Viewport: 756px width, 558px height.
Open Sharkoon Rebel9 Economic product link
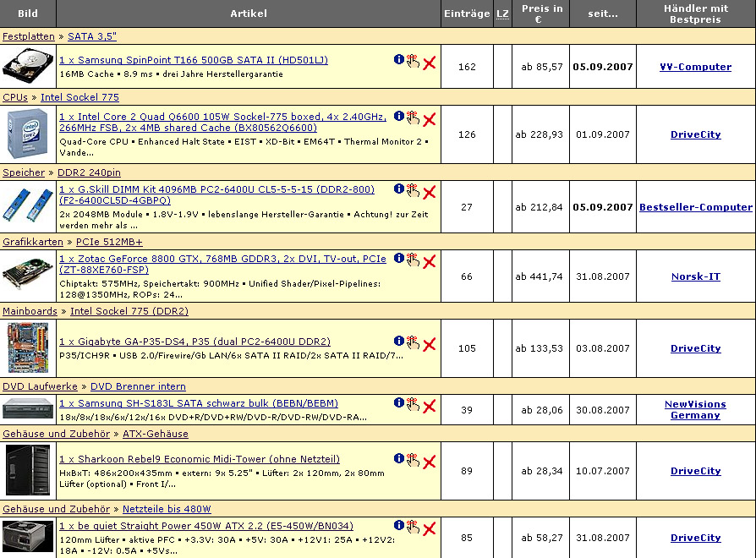point(200,459)
